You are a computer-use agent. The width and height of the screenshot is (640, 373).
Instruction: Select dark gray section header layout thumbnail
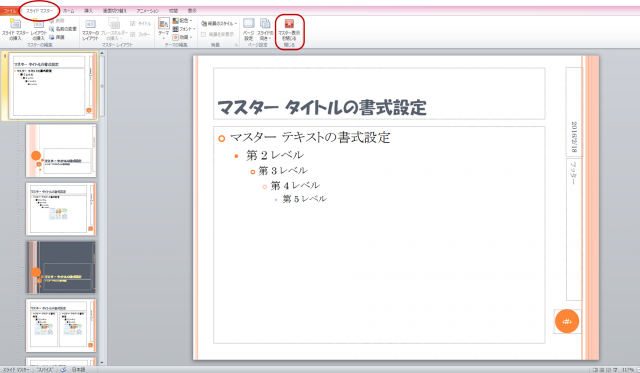(x=61, y=267)
